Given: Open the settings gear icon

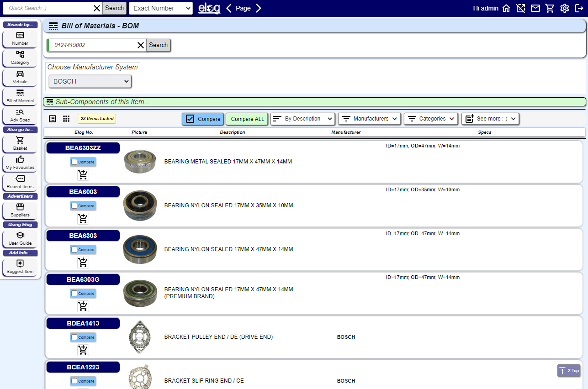Looking at the screenshot, I should tap(565, 8).
